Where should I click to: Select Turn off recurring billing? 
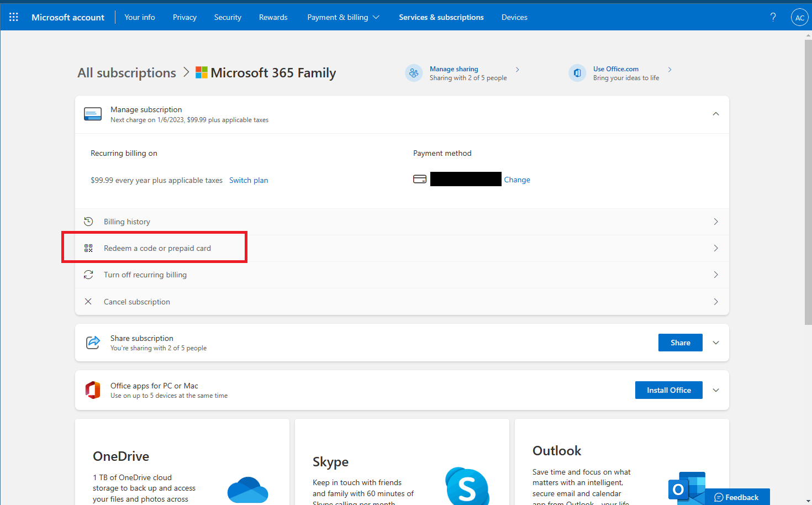click(402, 275)
